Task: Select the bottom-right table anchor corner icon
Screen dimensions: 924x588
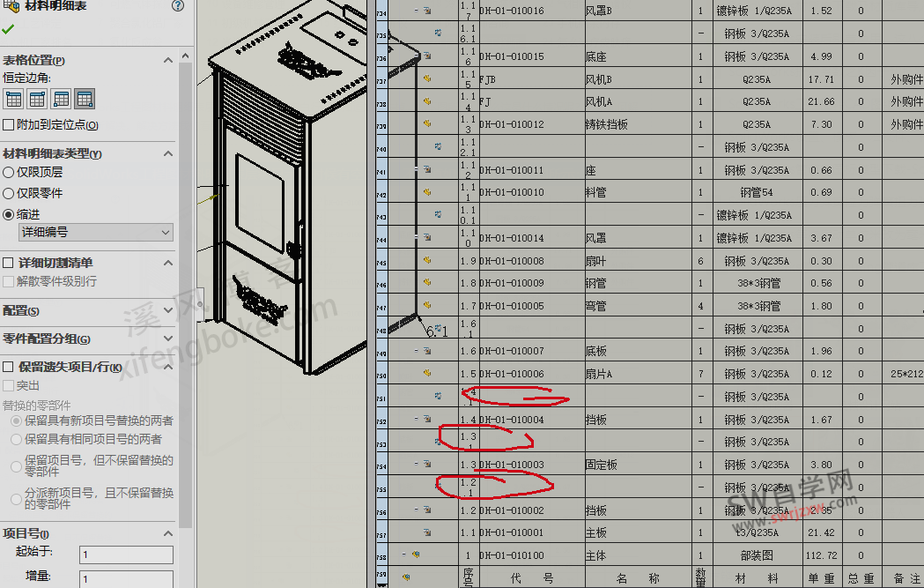Action: click(84, 99)
